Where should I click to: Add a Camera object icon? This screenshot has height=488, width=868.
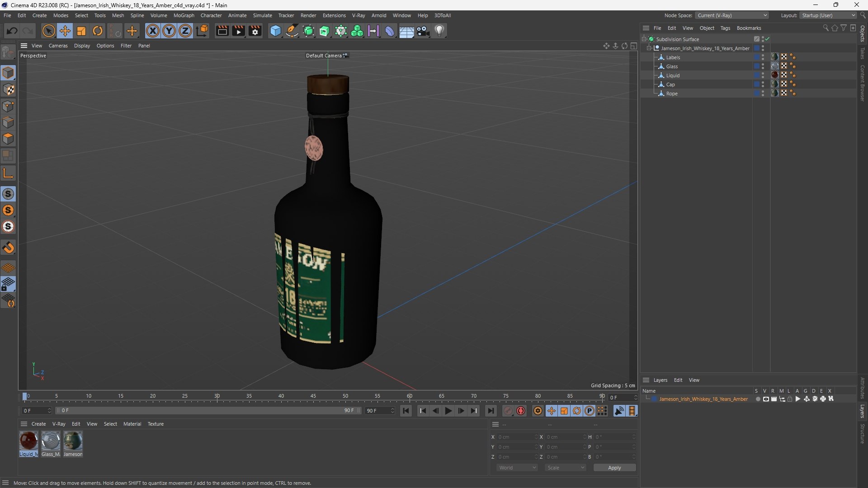click(x=423, y=31)
